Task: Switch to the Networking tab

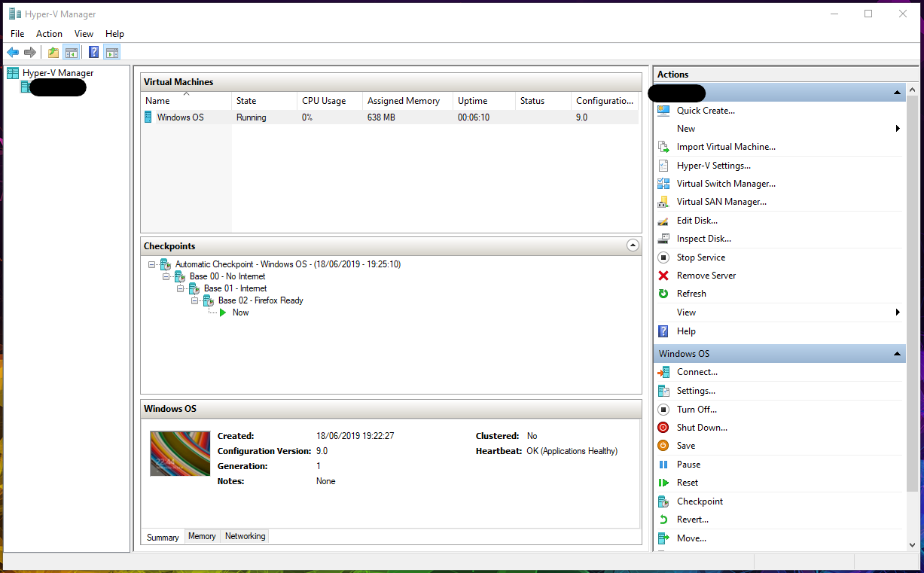Action: (245, 536)
